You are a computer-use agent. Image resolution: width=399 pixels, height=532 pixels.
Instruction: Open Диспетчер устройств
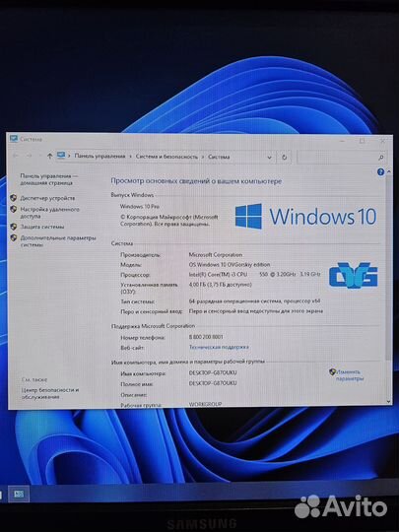pos(47,198)
